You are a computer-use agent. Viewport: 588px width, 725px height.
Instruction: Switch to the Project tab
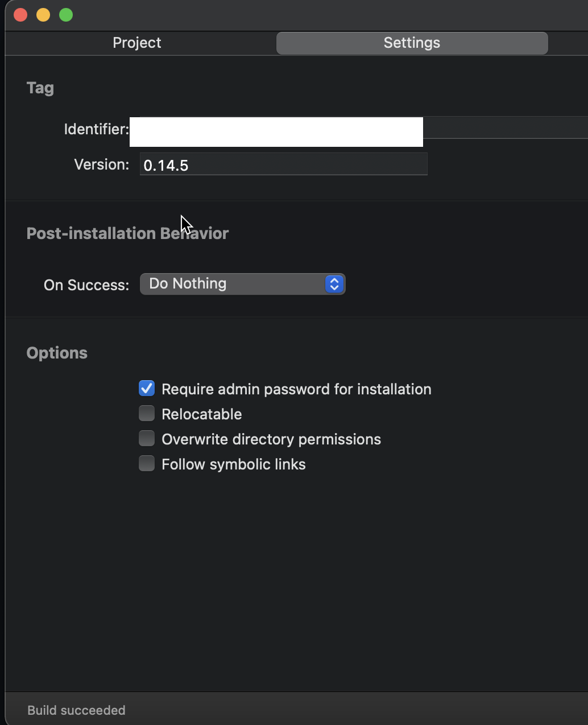(136, 43)
